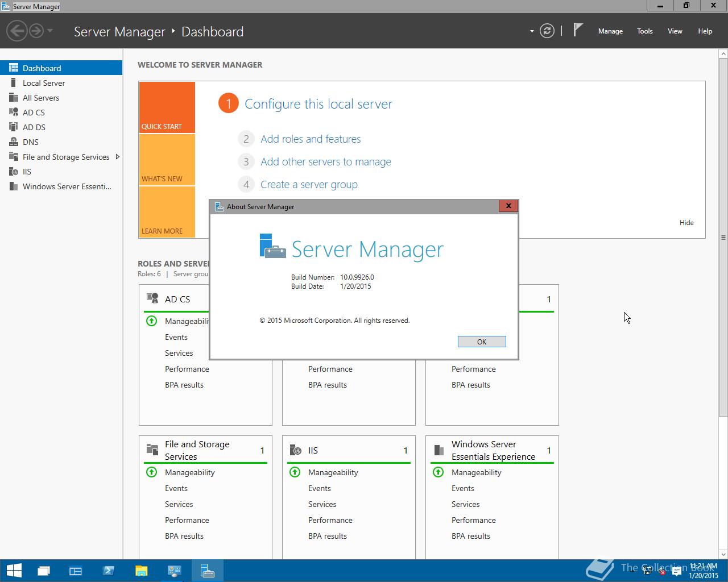Click Services in Windows Server Essentials tile

click(466, 504)
